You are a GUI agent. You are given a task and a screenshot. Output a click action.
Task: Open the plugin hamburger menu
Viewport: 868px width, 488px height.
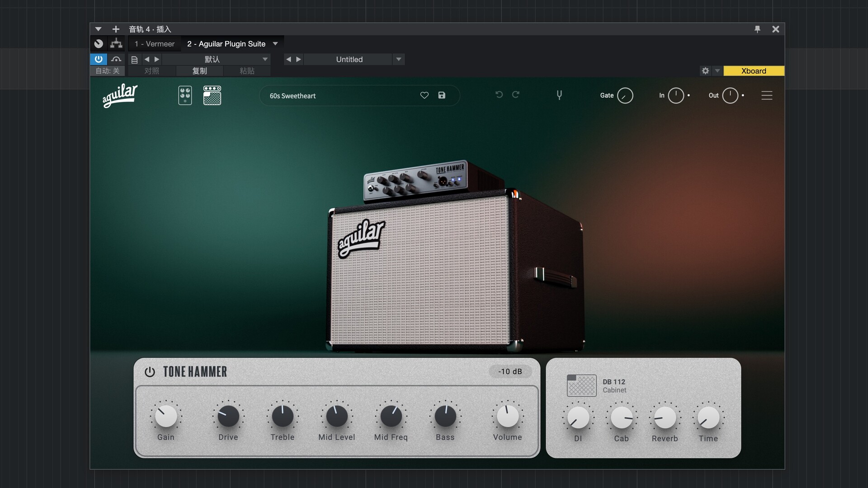pos(767,95)
